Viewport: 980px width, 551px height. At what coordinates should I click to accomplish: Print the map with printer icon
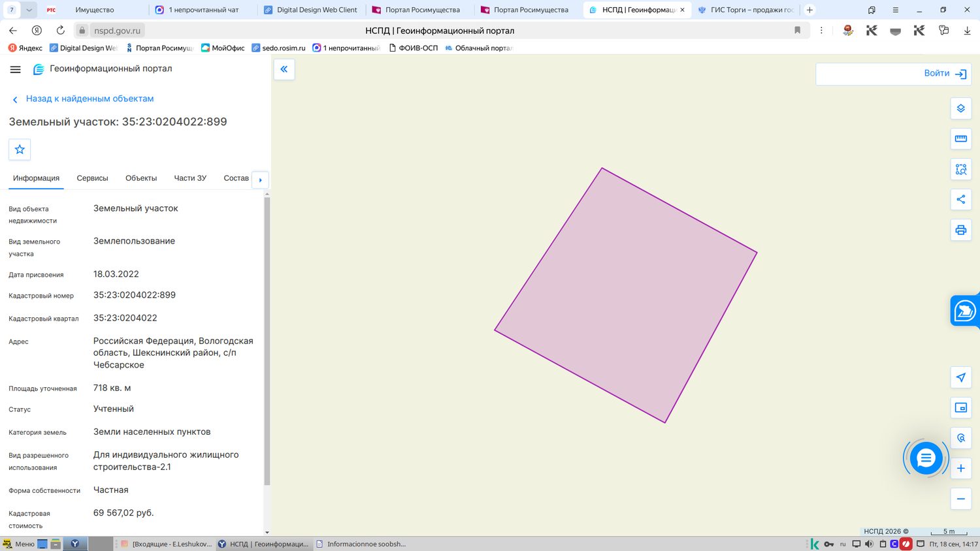click(960, 230)
